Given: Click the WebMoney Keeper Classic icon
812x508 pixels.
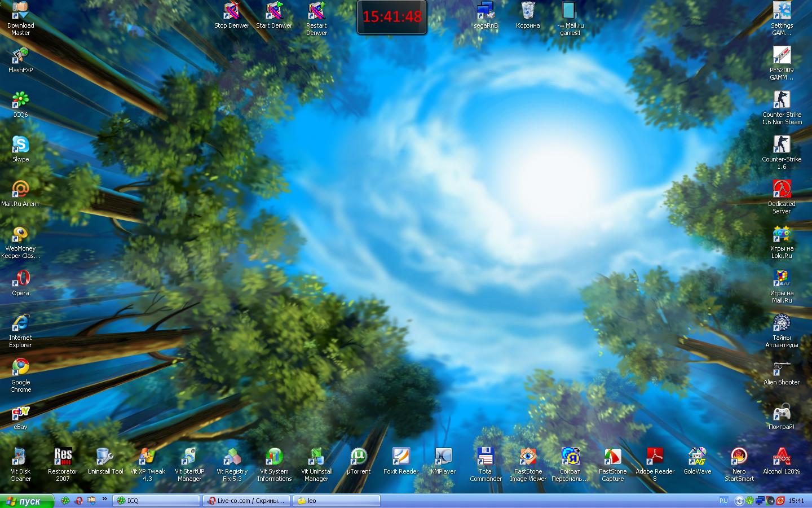Looking at the screenshot, I should (20, 234).
